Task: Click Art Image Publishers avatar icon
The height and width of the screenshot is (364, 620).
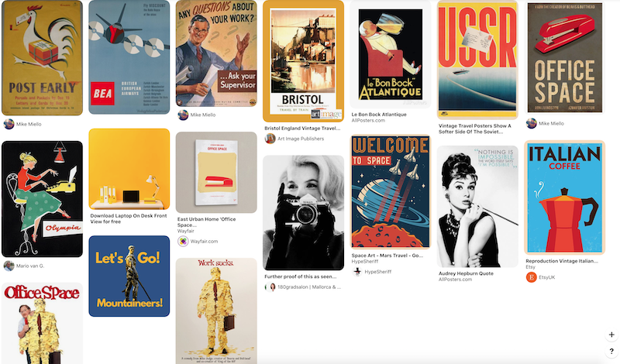Action: [270, 139]
